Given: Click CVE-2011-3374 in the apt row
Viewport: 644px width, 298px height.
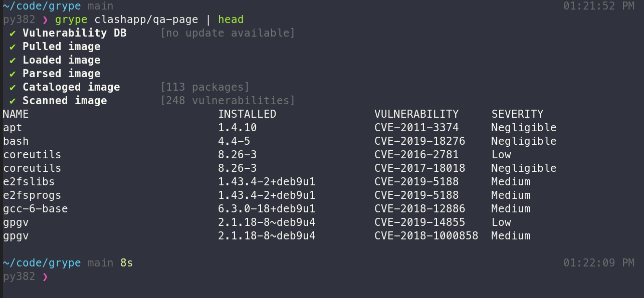Looking at the screenshot, I should pos(416,128).
